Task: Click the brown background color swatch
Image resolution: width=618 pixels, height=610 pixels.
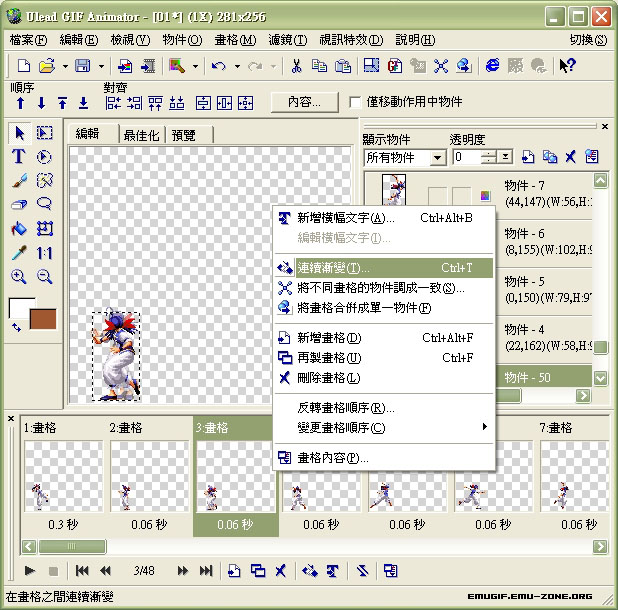Action: point(43,320)
